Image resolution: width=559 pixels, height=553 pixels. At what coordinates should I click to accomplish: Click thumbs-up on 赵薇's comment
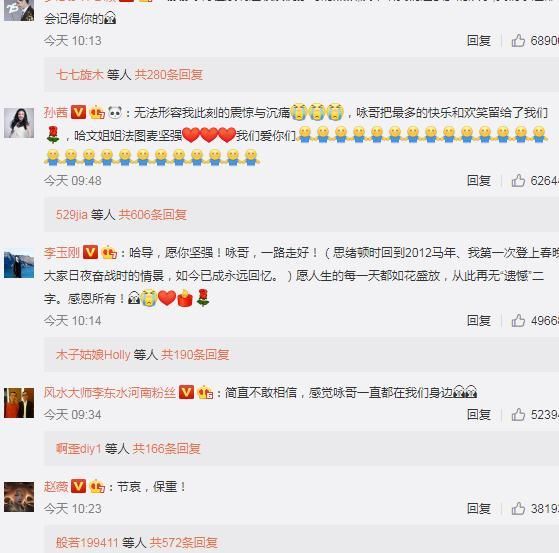518,508
